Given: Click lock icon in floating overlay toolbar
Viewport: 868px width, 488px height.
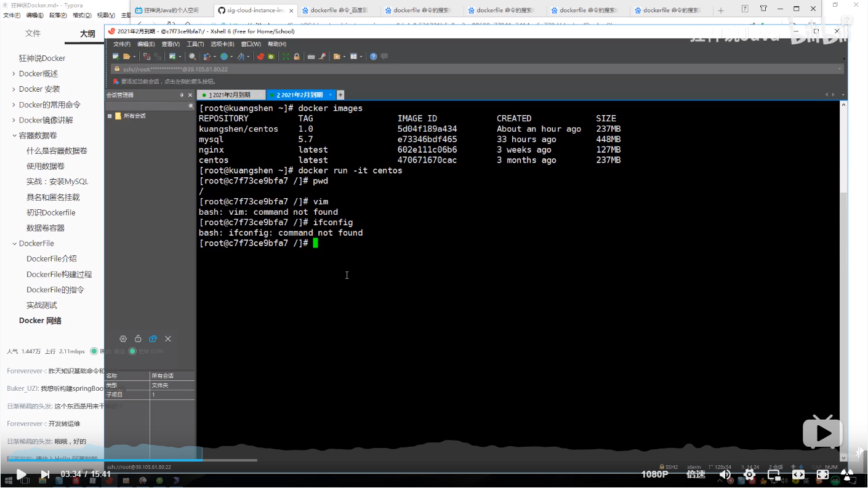Looking at the screenshot, I should (x=138, y=339).
